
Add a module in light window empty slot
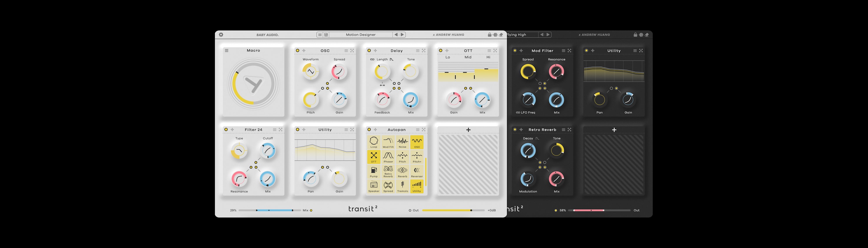click(x=468, y=130)
